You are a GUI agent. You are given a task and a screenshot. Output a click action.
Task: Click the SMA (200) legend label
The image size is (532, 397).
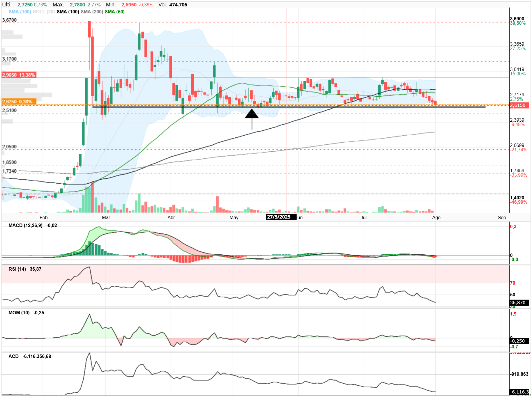click(x=92, y=12)
